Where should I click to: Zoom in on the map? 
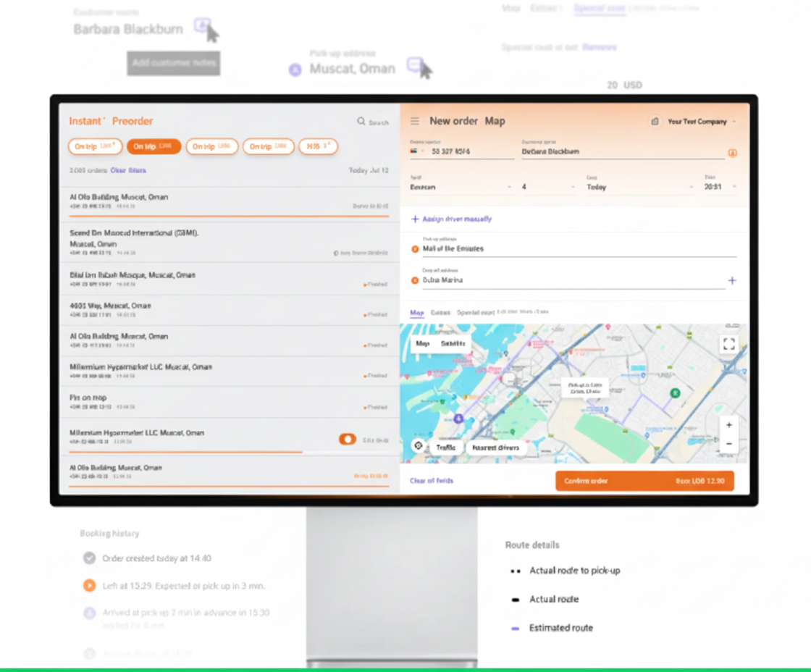pos(729,425)
